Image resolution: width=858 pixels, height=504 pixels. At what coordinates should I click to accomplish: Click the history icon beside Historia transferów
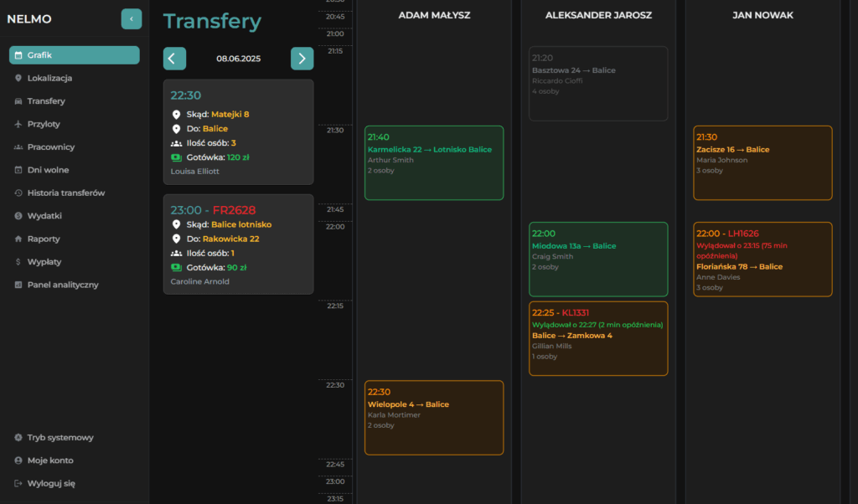18,193
